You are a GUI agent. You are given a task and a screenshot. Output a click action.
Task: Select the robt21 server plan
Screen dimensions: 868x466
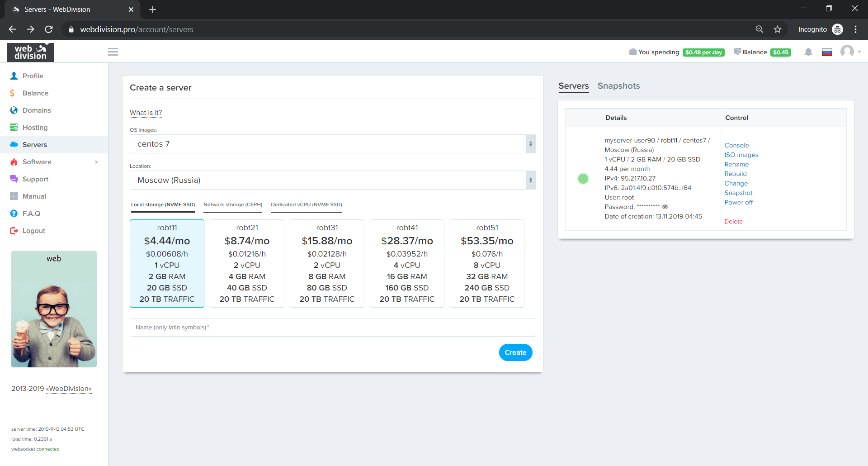247,263
